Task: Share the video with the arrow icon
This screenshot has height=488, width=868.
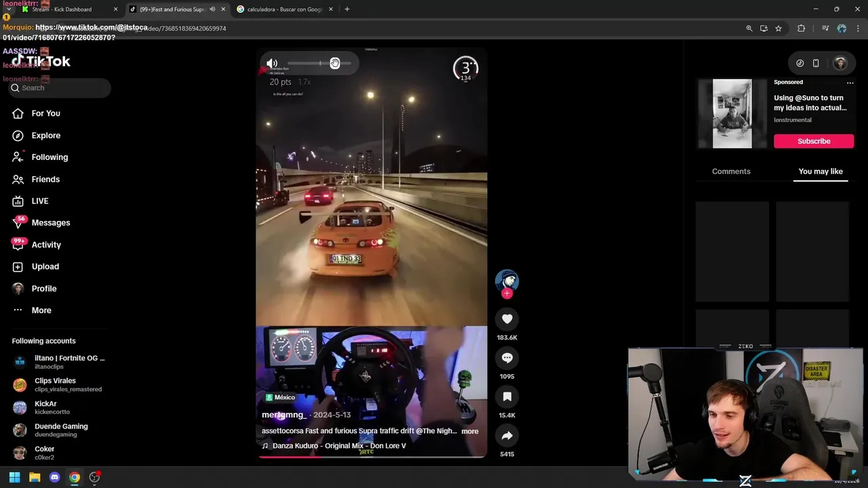Action: [507, 436]
